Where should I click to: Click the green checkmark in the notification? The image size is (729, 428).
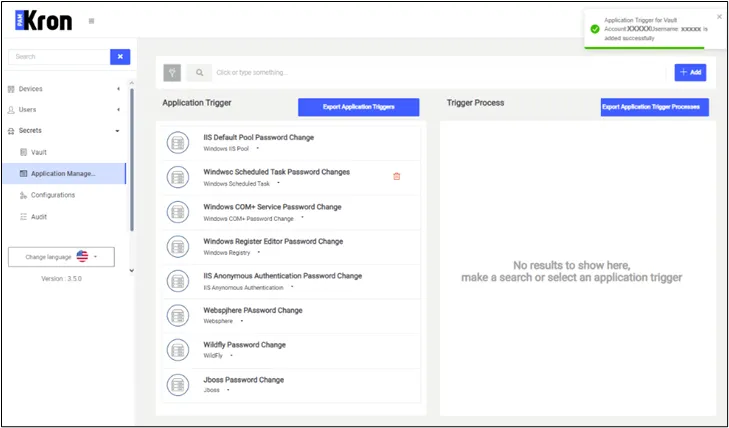click(x=595, y=29)
